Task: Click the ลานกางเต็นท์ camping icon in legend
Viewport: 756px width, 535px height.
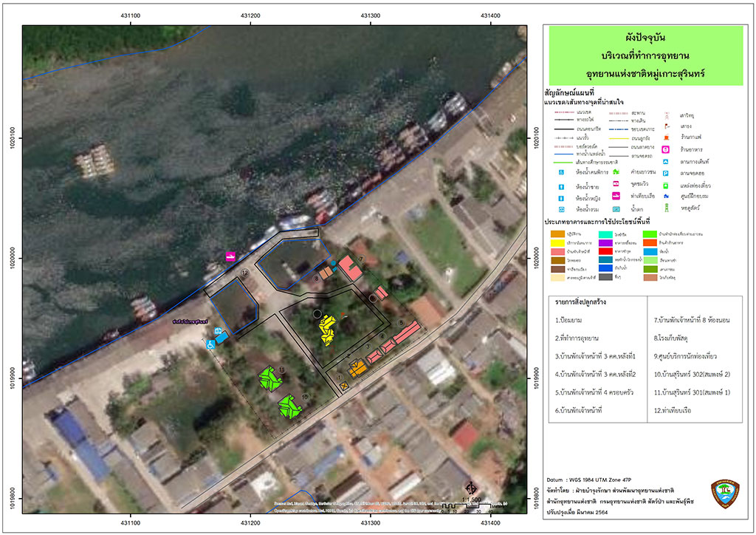Action: pos(666,162)
